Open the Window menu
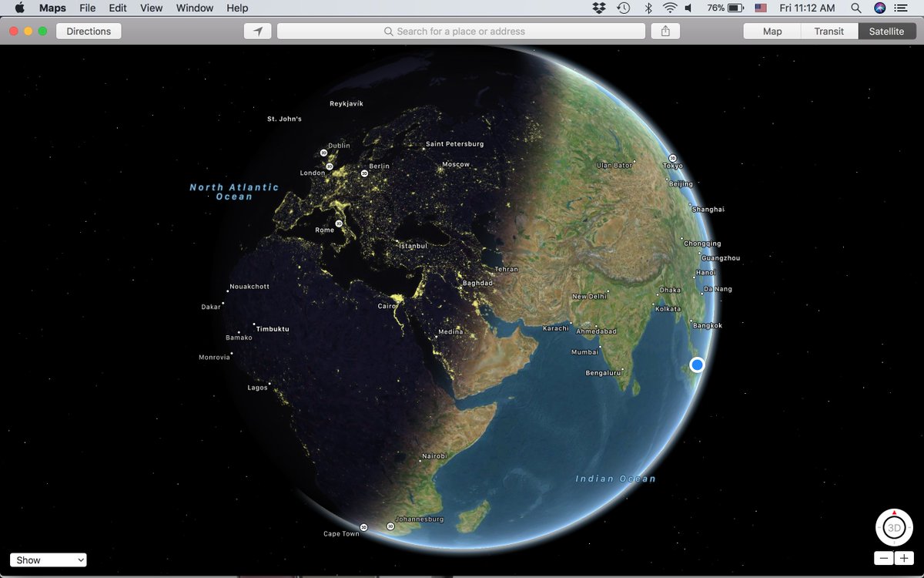This screenshot has width=924, height=578. point(194,8)
